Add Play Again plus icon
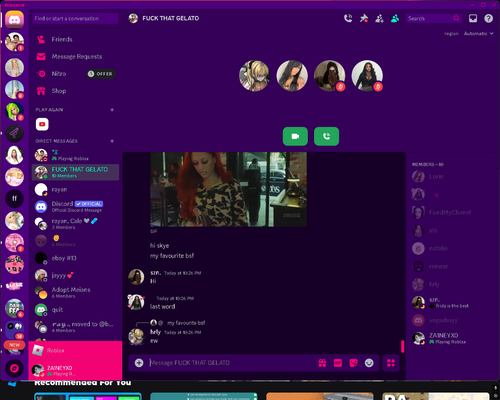 coord(112,110)
